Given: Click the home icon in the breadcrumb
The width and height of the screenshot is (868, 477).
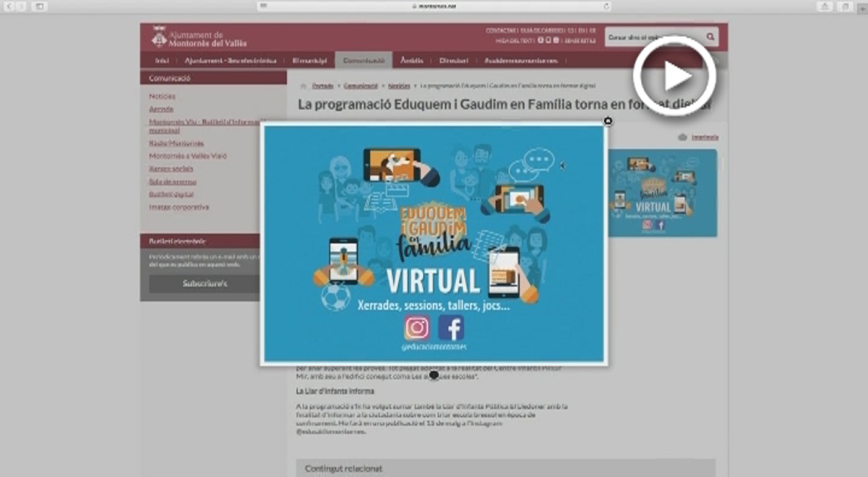Looking at the screenshot, I should point(304,85).
